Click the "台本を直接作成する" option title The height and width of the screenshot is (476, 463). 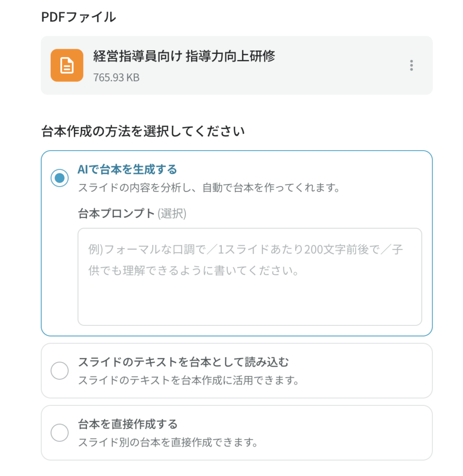coord(128,424)
